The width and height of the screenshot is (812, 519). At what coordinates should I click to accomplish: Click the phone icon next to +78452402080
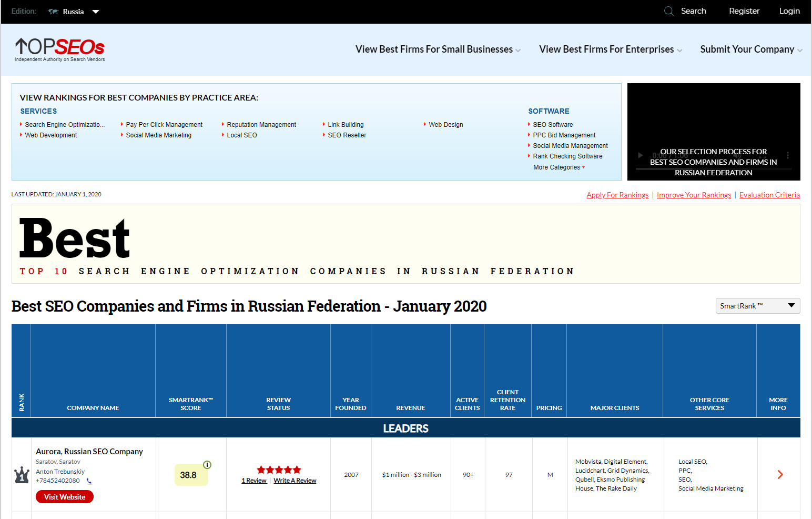[x=89, y=481]
